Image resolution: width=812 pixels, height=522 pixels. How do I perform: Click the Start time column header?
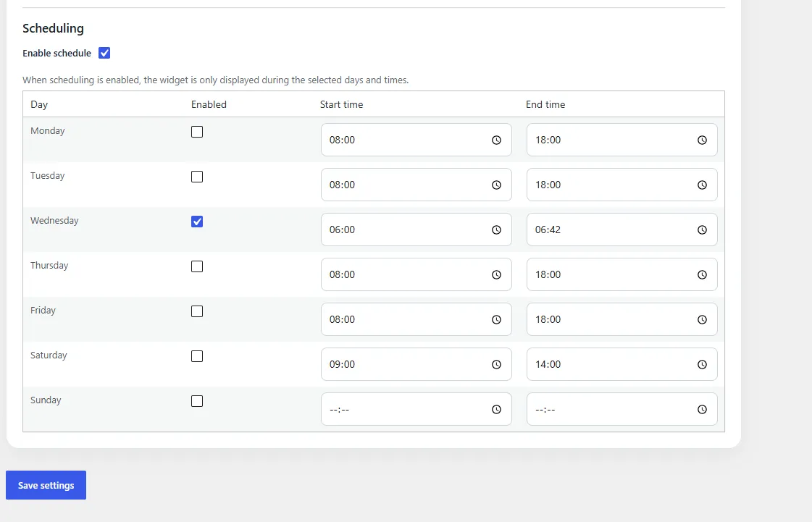point(341,104)
